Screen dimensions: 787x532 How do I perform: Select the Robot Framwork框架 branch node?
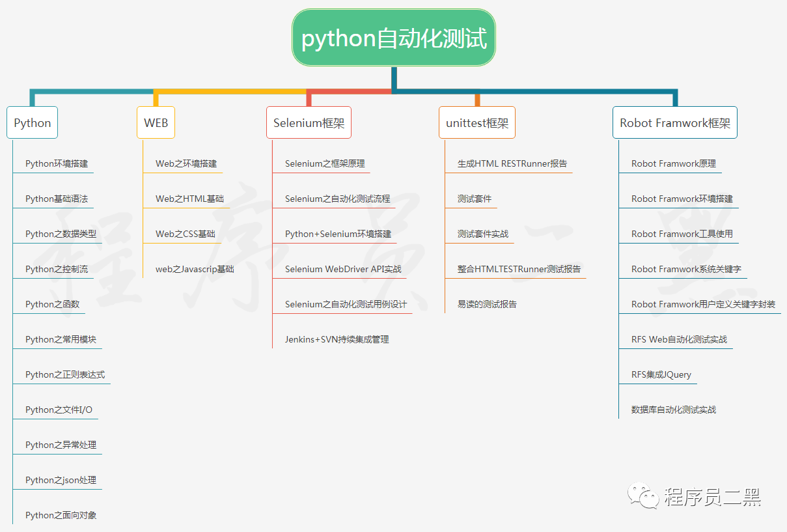click(674, 123)
